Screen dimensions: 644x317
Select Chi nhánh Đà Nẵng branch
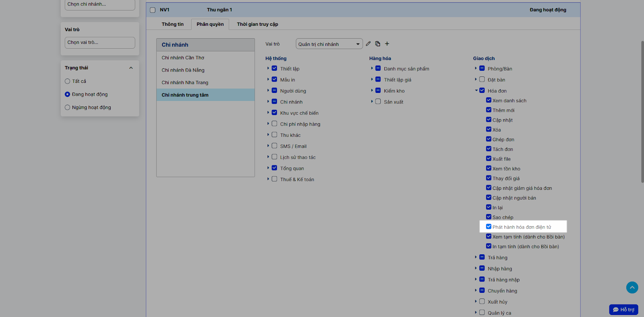click(183, 70)
